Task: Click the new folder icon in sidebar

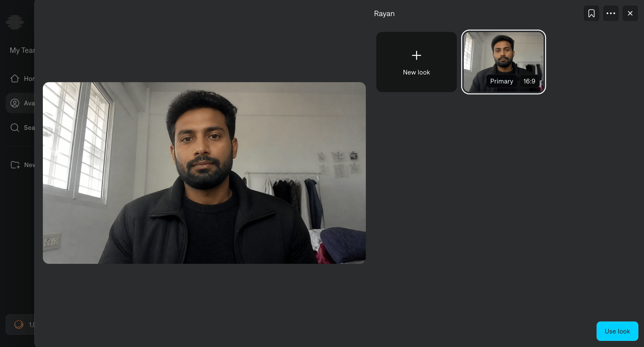Action: (15, 165)
